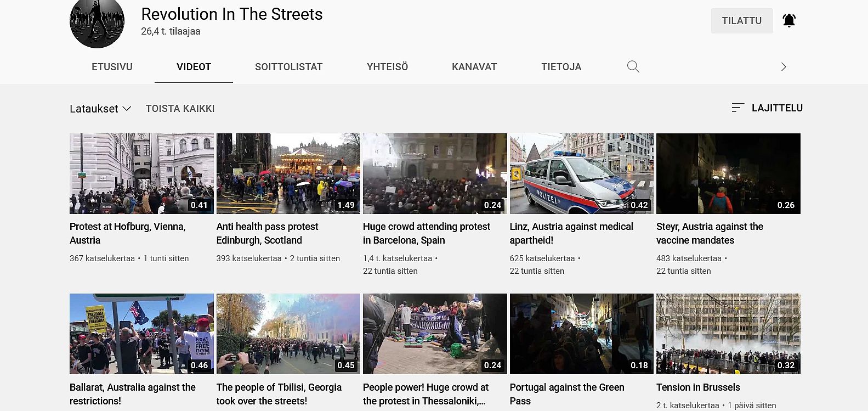Image resolution: width=868 pixels, height=411 pixels.
Task: Open title 'Portugal against the Green Pass'
Action: 567,394
